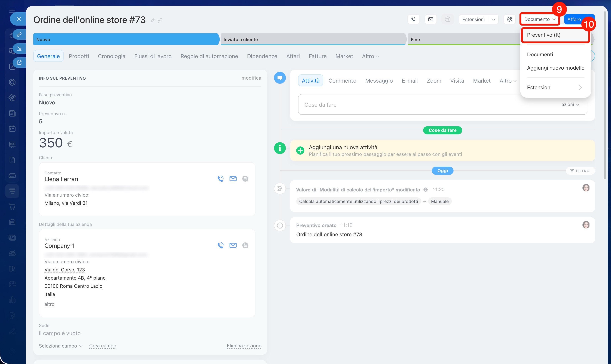Image resolution: width=611 pixels, height=364 pixels.
Task: Open Regole di automazione tab
Action: 209,56
